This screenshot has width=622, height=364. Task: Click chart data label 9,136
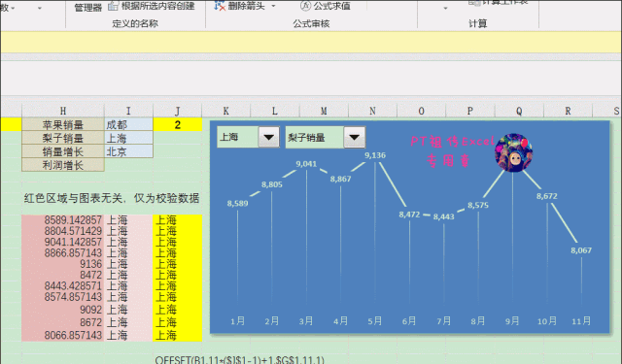point(375,155)
